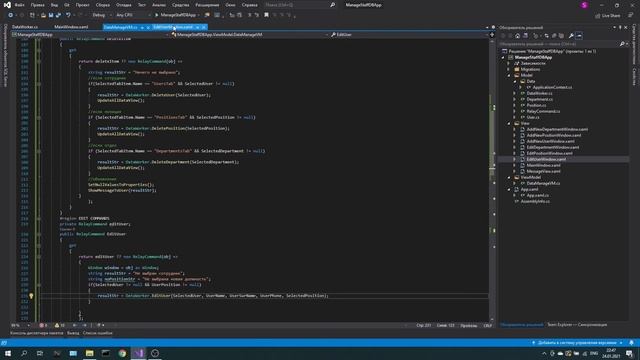This screenshot has width=640, height=360.
Task: Open the Сборка menu
Action: [102, 5]
